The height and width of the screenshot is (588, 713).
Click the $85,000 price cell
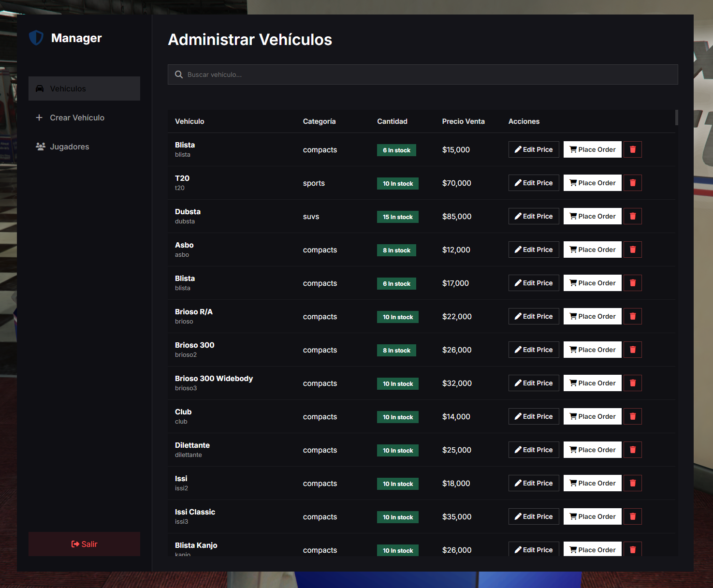tap(457, 217)
